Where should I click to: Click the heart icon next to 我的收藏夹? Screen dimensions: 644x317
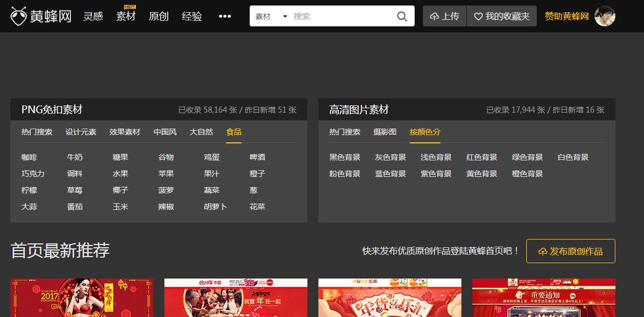477,16
